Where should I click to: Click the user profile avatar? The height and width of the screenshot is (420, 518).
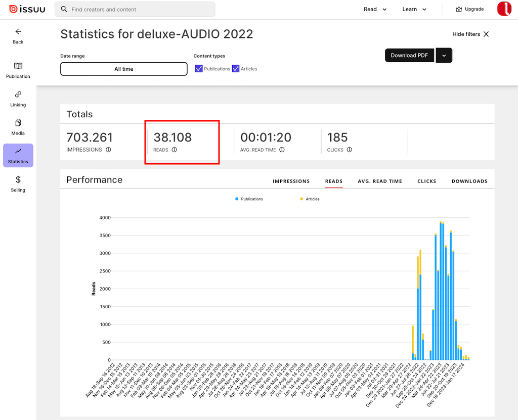504,9
